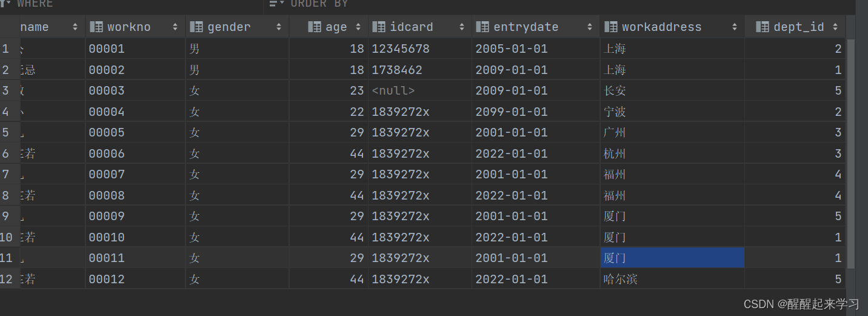Toggle sort arrows on name column

[75, 27]
